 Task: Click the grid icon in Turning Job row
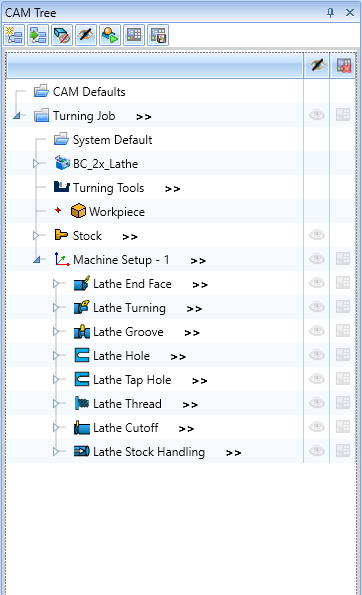click(343, 115)
